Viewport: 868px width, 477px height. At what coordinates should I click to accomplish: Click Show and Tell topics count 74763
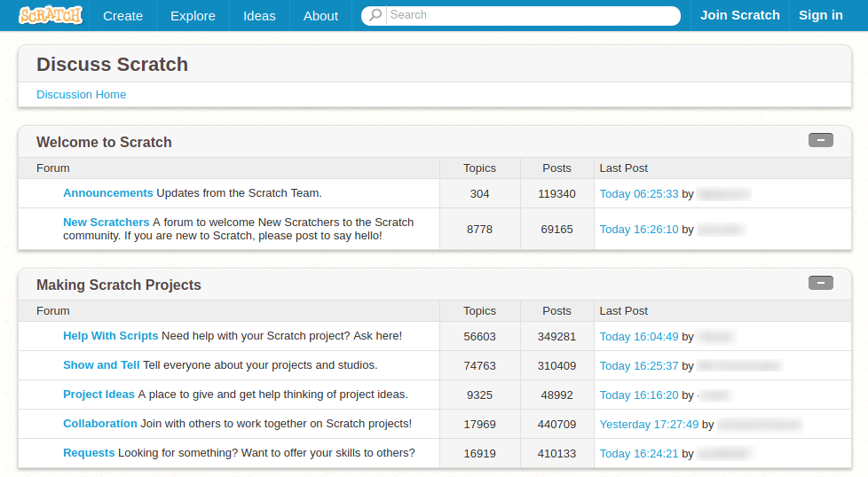(x=479, y=366)
